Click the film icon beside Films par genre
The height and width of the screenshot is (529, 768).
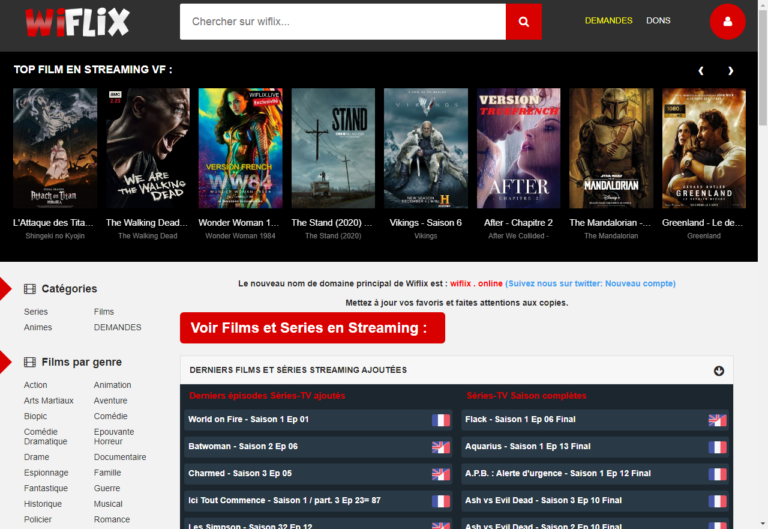(x=30, y=362)
